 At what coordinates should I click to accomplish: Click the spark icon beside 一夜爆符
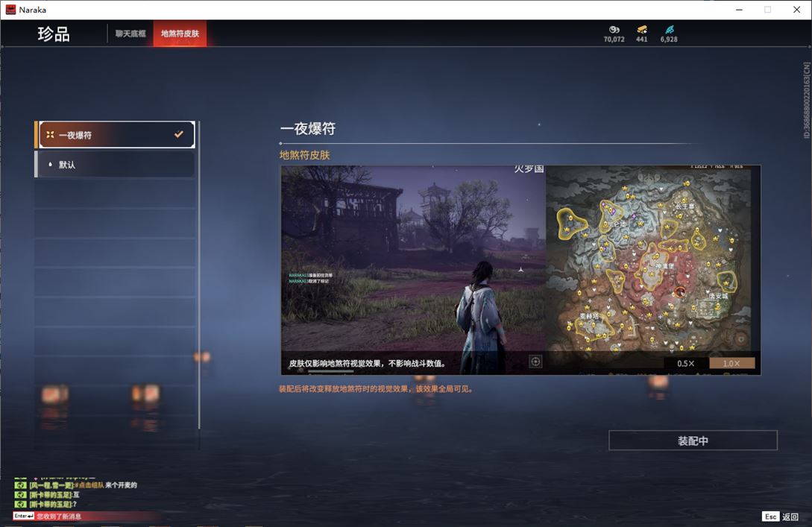pos(50,135)
